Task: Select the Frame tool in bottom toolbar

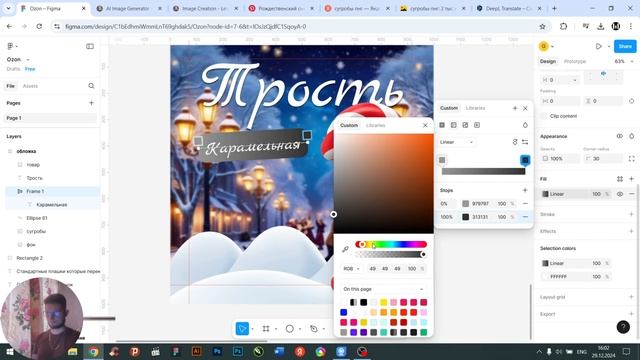Action: point(266,329)
